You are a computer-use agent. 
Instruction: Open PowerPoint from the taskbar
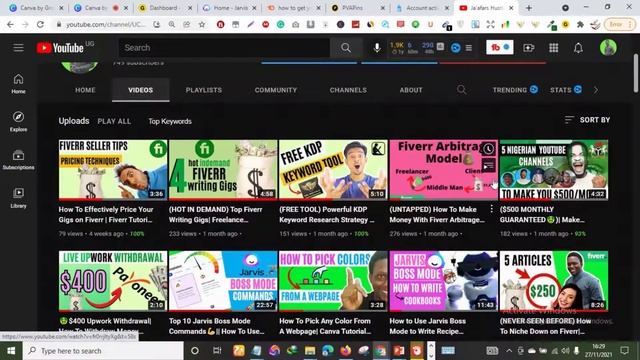tap(399, 351)
